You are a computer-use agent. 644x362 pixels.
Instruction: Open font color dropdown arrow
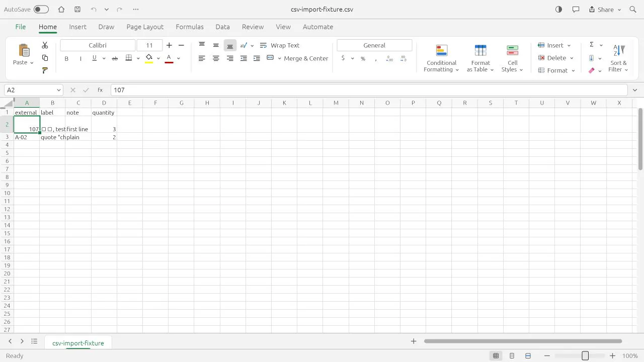click(179, 58)
